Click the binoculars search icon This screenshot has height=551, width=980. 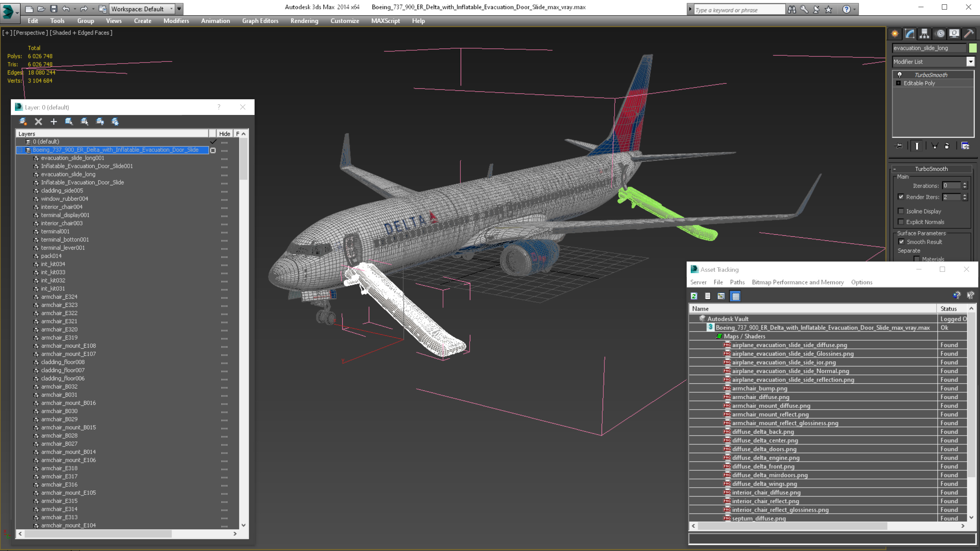[x=792, y=10]
